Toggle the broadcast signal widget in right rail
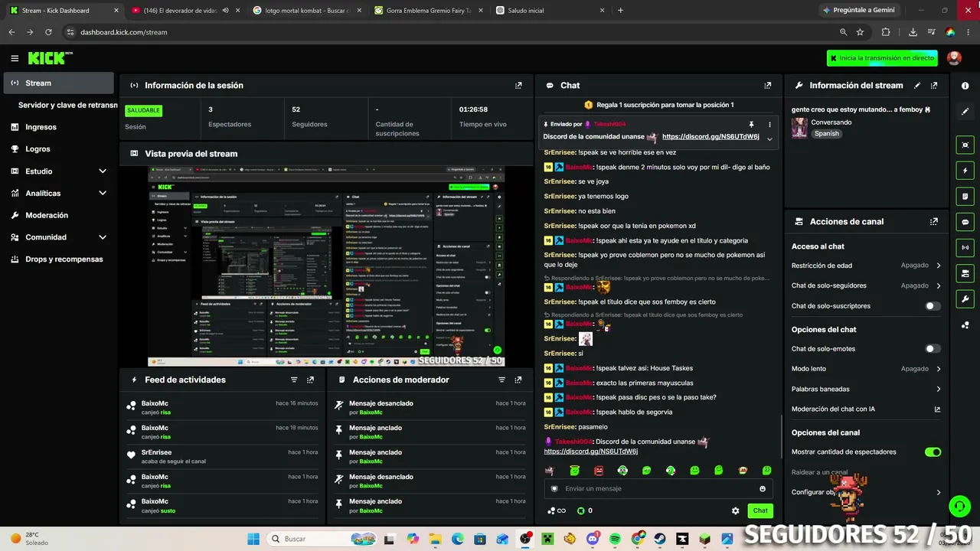Image resolution: width=980 pixels, height=551 pixels. pos(965,247)
